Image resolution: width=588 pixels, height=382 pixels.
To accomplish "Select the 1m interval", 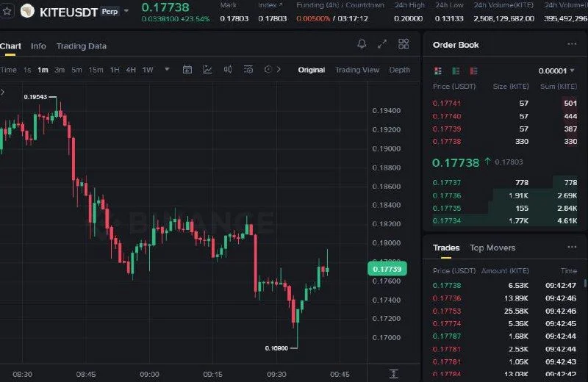I will 43,70.
